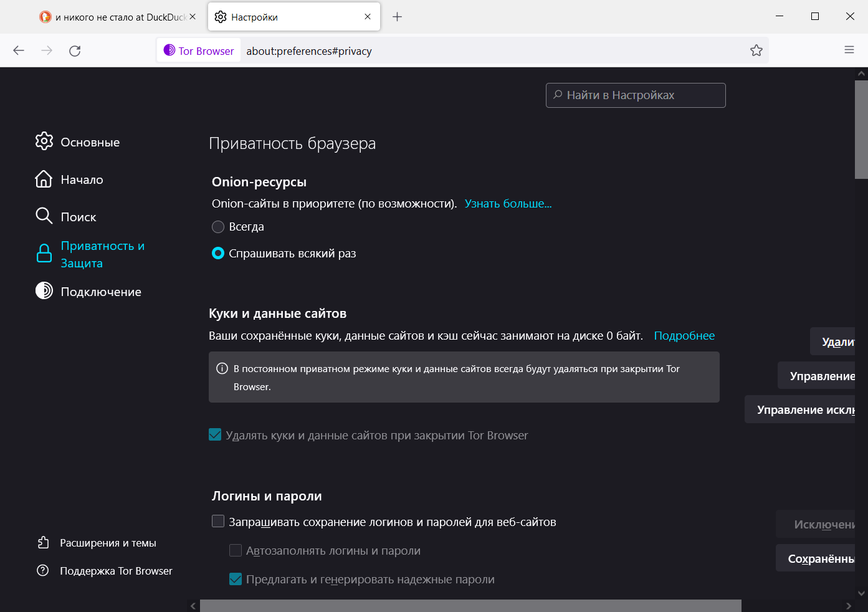Click the Tor onion icon for Подключение
Screen dimensions: 868x612
click(44, 290)
